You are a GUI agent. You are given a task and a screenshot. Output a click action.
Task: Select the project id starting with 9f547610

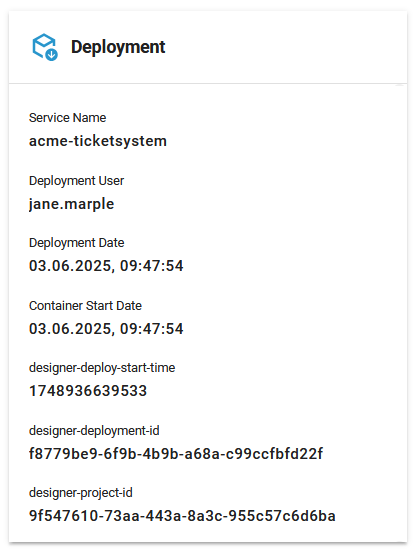(x=182, y=516)
